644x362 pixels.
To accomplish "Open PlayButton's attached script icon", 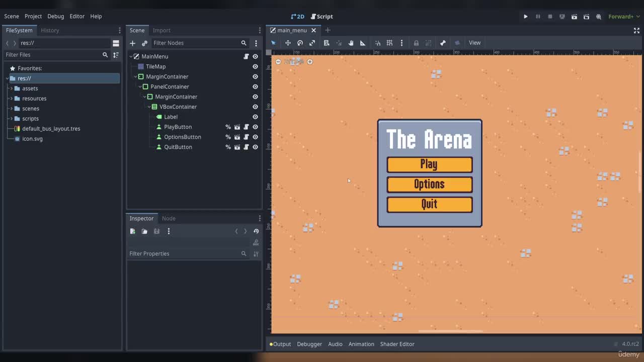I will [x=246, y=127].
